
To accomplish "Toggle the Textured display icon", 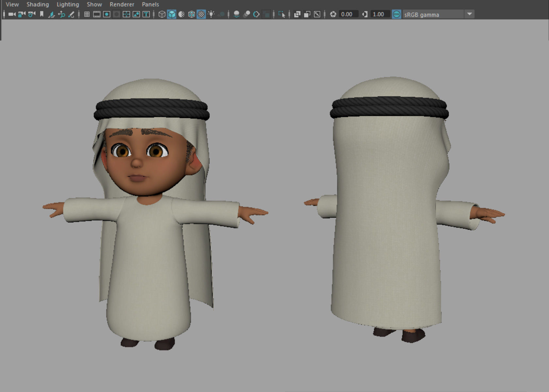I will pyautogui.click(x=201, y=14).
